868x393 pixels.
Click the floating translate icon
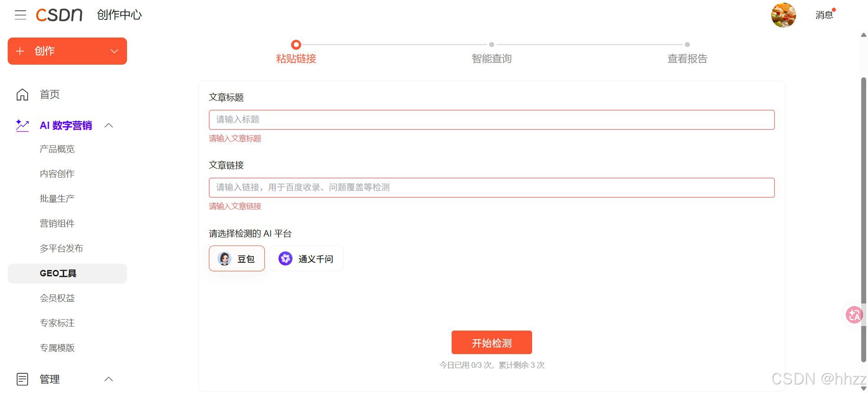(x=854, y=315)
